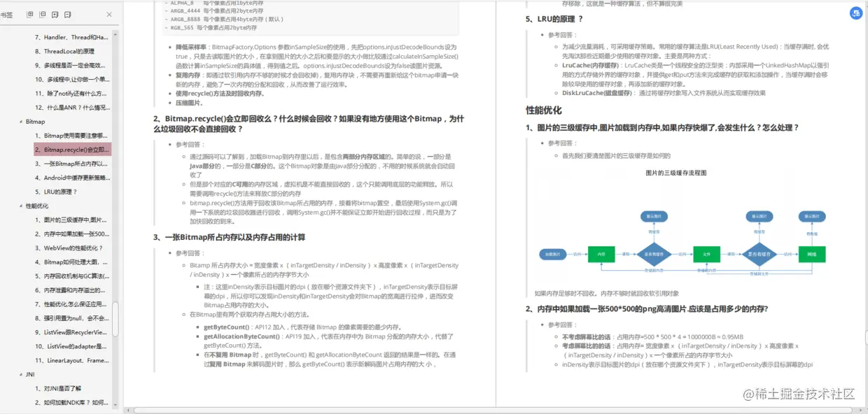This screenshot has width=868, height=414.
Task: Click the RGB_565 line in the code block
Action: tap(211, 28)
